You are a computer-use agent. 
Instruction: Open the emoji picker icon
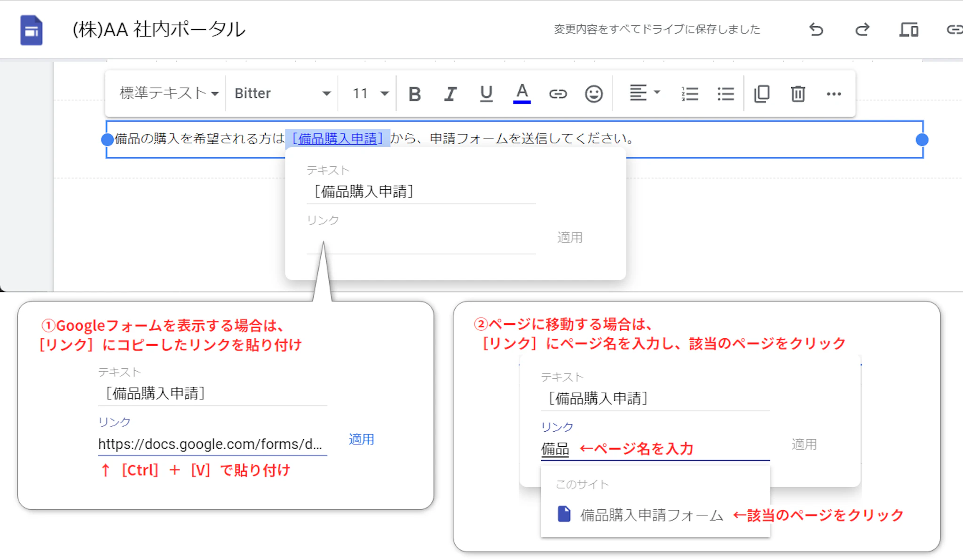593,94
